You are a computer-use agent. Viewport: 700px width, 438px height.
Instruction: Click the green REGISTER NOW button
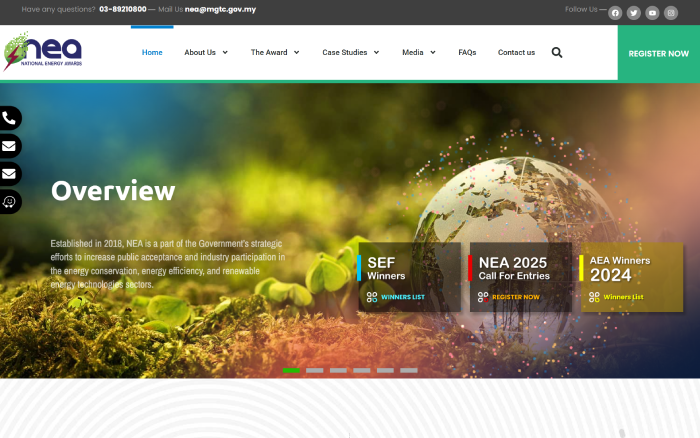click(x=658, y=54)
